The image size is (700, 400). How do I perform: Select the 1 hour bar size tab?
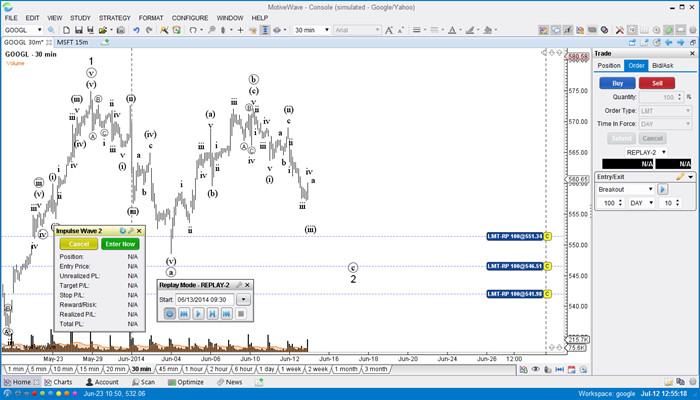pos(194,369)
